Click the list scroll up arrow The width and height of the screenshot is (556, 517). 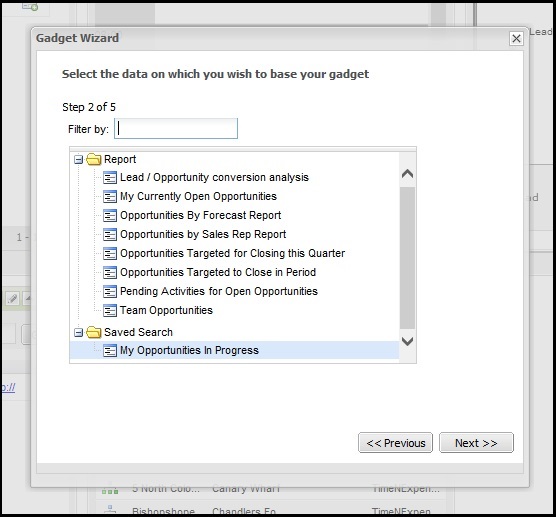point(407,174)
